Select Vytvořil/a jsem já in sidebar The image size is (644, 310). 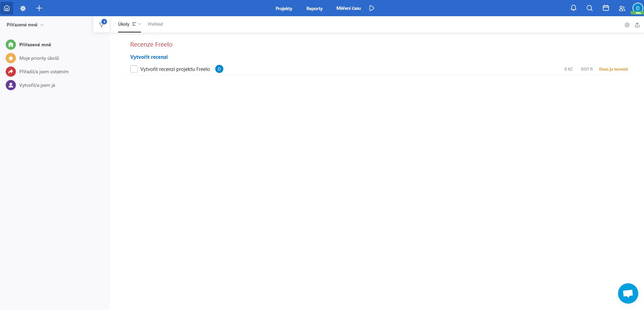point(37,85)
